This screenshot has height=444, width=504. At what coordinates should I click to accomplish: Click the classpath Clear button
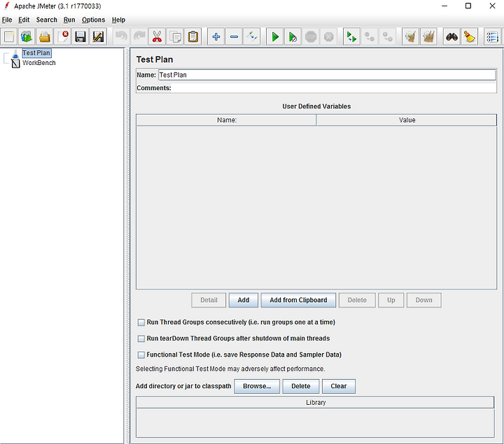tap(339, 386)
